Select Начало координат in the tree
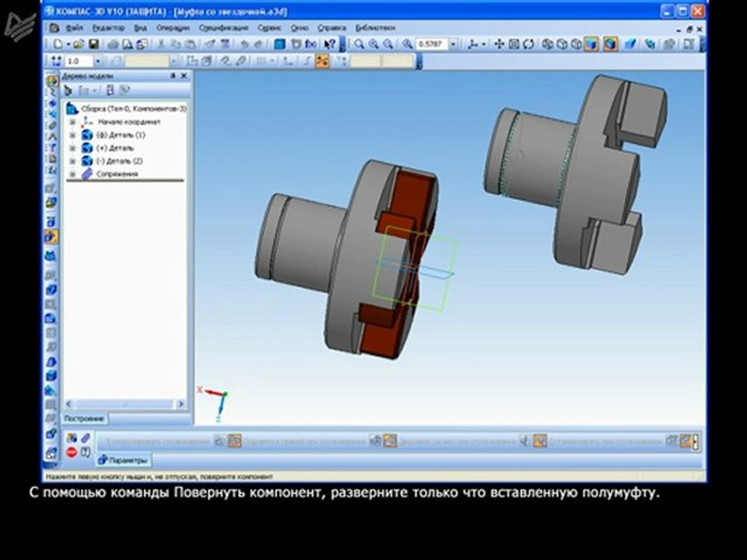Image resolution: width=747 pixels, height=560 pixels. click(129, 122)
